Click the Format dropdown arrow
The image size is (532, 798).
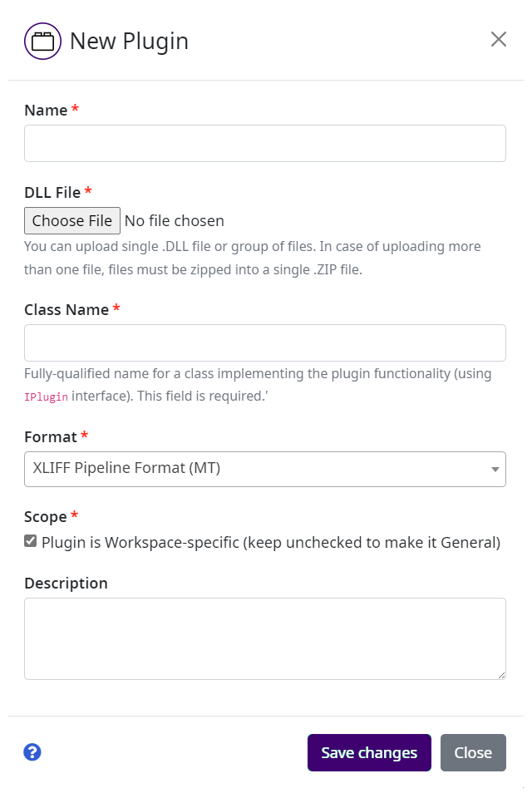[x=495, y=470]
